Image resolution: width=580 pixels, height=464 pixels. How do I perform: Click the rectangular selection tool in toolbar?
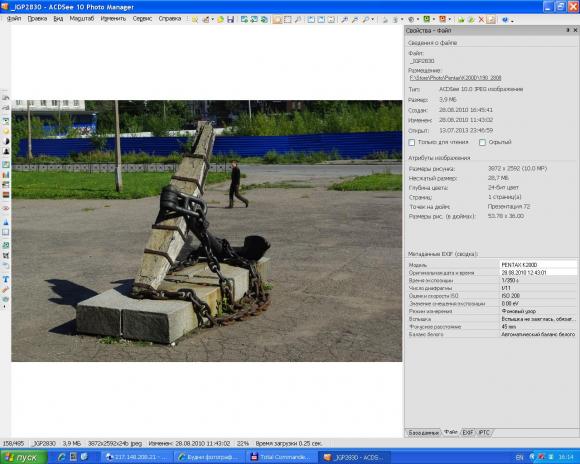click(287, 19)
